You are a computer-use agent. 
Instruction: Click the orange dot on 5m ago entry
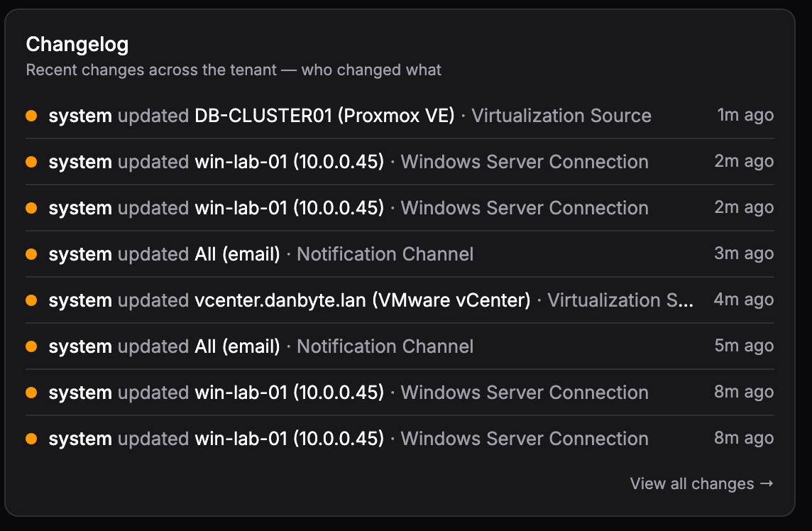[x=31, y=346]
